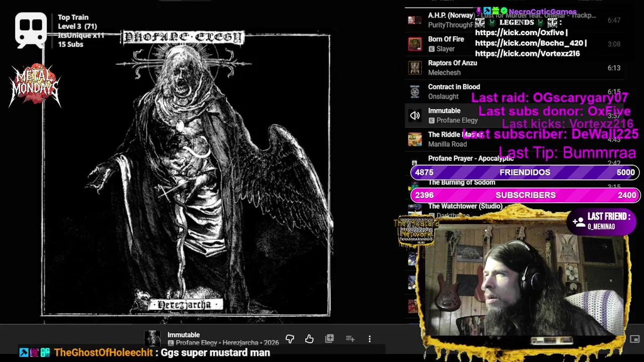The height and width of the screenshot is (362, 644).
Task: Click the kick.com/Bocha_420 link text
Action: coord(530,43)
